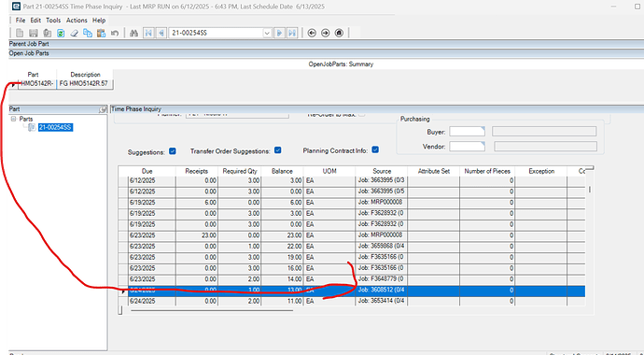Click the green Refresh toolbar icon

point(61,33)
